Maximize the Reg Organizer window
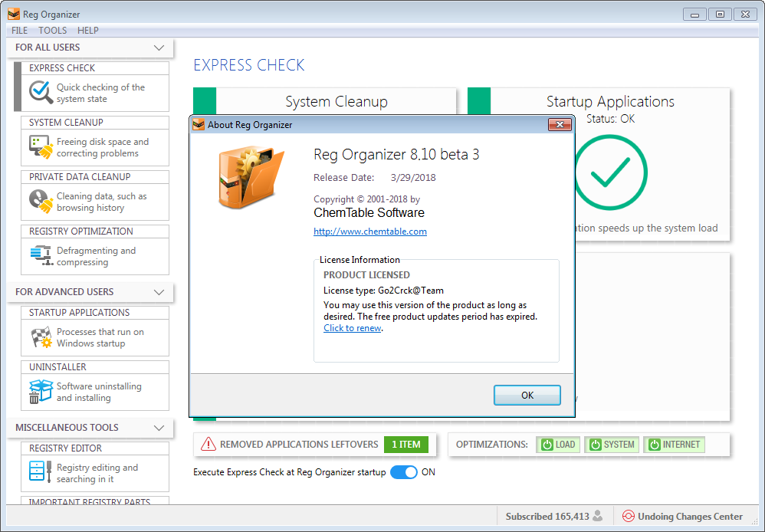The height and width of the screenshot is (532, 765). pos(720,14)
